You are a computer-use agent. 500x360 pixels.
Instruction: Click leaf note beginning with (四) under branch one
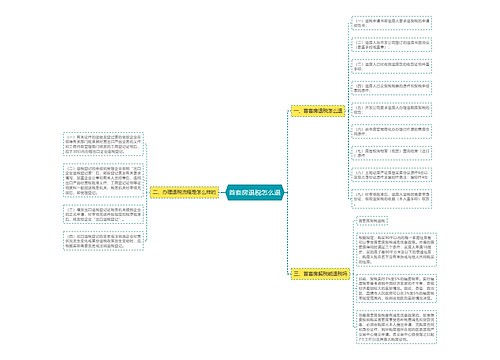coord(392,88)
